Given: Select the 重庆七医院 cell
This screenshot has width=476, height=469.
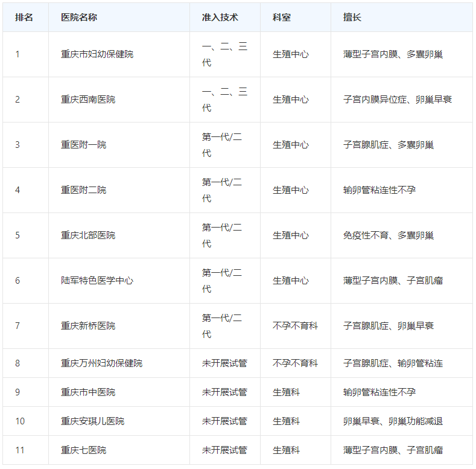Looking at the screenshot, I should pos(83,450).
